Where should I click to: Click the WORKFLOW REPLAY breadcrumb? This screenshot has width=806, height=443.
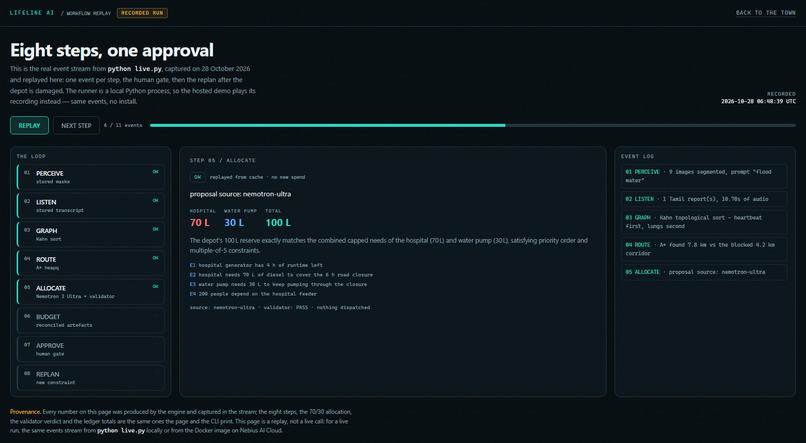coord(88,13)
